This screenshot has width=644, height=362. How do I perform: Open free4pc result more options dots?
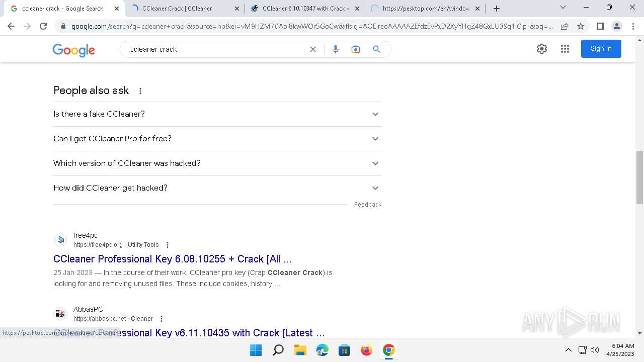coord(168,245)
